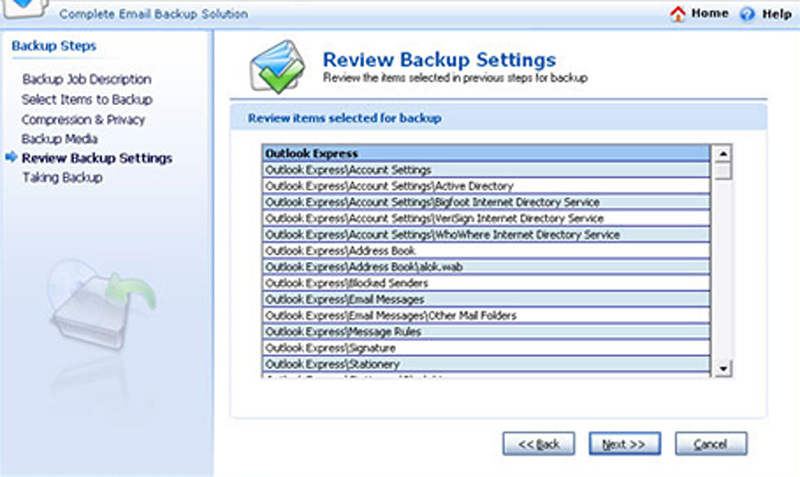Click the list scrollbar thumb
This screenshot has height=477, width=800.
[723, 170]
